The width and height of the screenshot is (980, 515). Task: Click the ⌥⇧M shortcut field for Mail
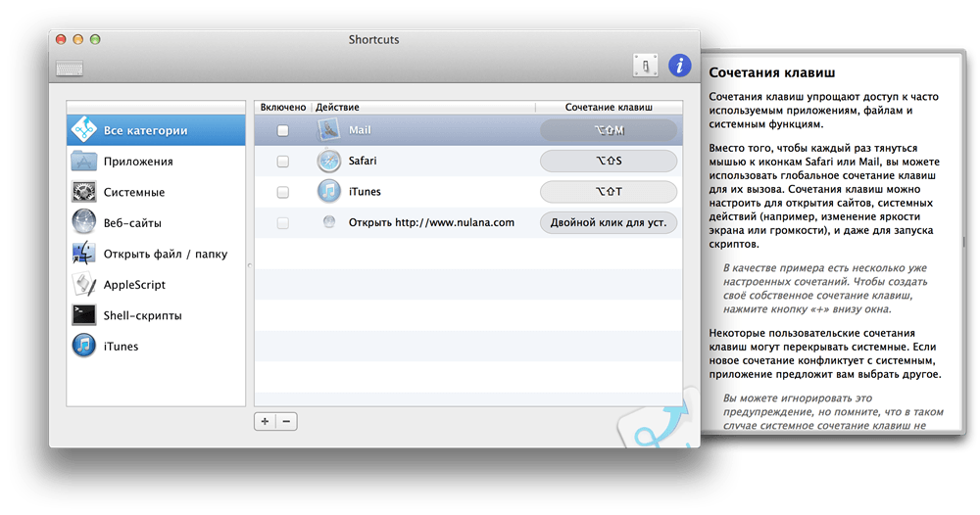[x=609, y=130]
